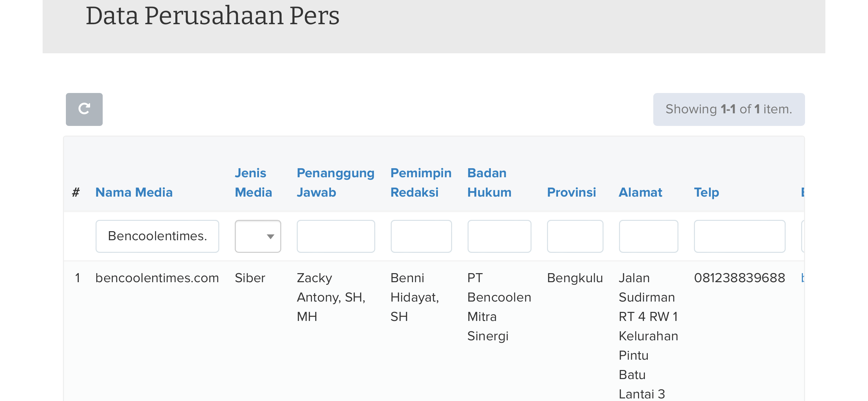Click the Penanggung Jawab filter input
This screenshot has height=401, width=868.
(336, 236)
